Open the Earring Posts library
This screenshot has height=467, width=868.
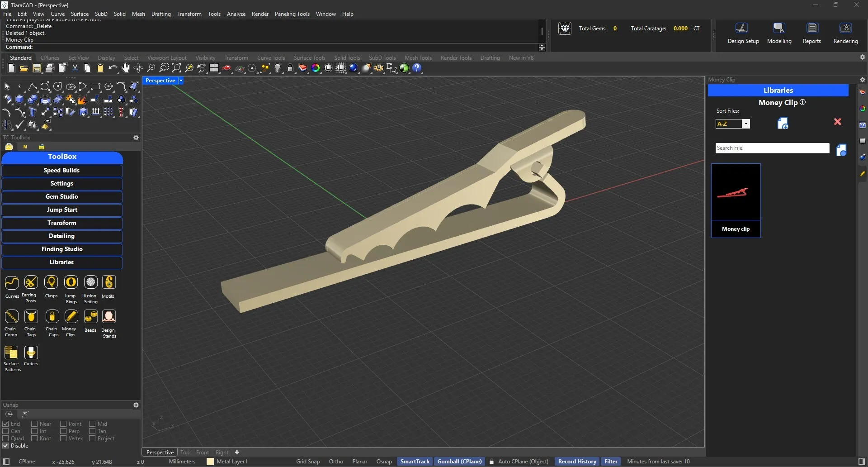pyautogui.click(x=31, y=282)
